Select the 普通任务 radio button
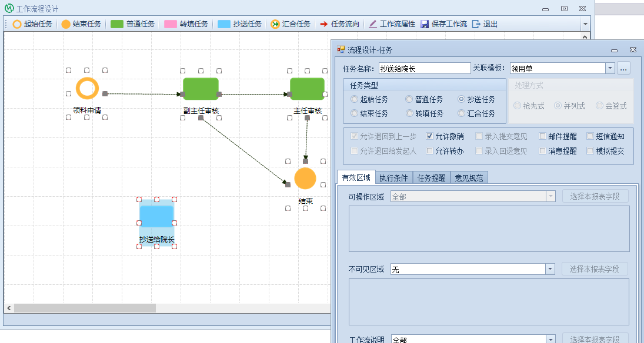Viewport: 644px width, 343px height. [x=409, y=99]
